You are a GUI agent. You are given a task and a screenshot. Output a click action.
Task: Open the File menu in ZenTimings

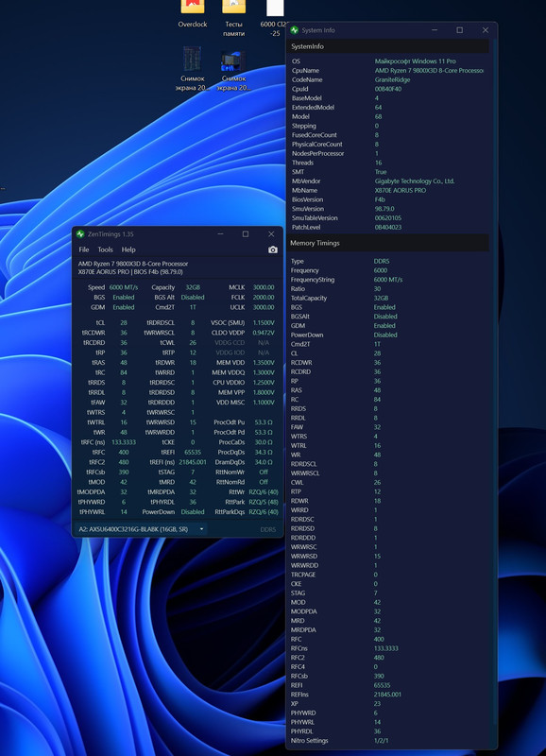point(84,249)
